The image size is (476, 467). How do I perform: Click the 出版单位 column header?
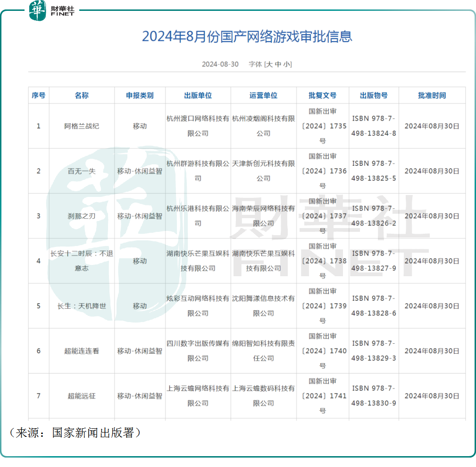198,95
